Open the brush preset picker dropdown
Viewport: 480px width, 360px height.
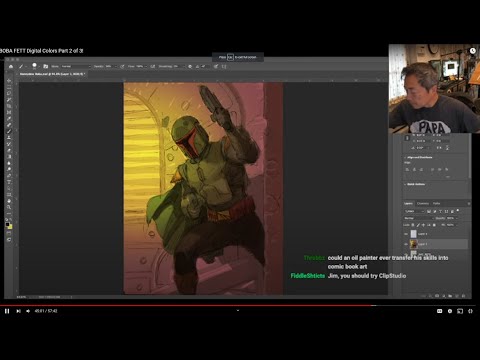pos(39,66)
